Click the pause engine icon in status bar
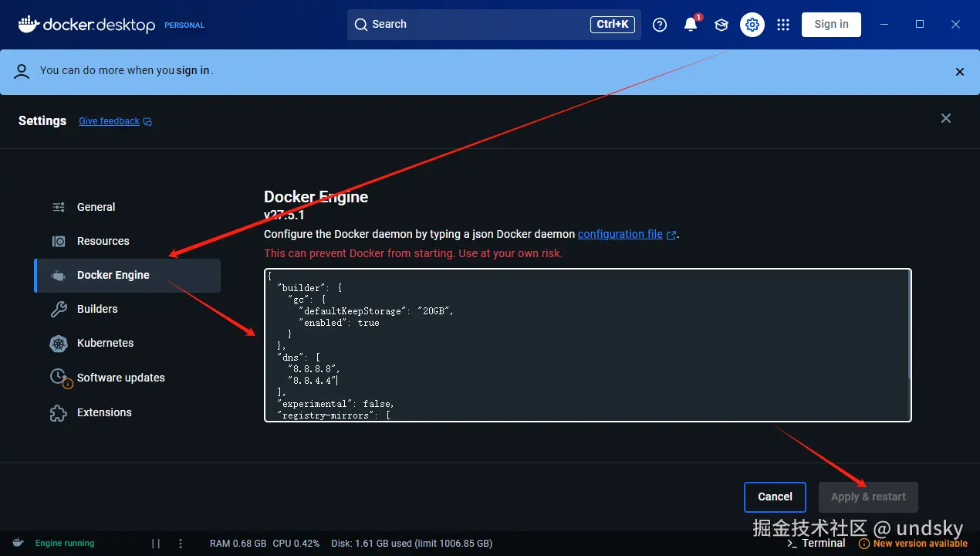Viewport: 980px width, 556px height. 156,543
